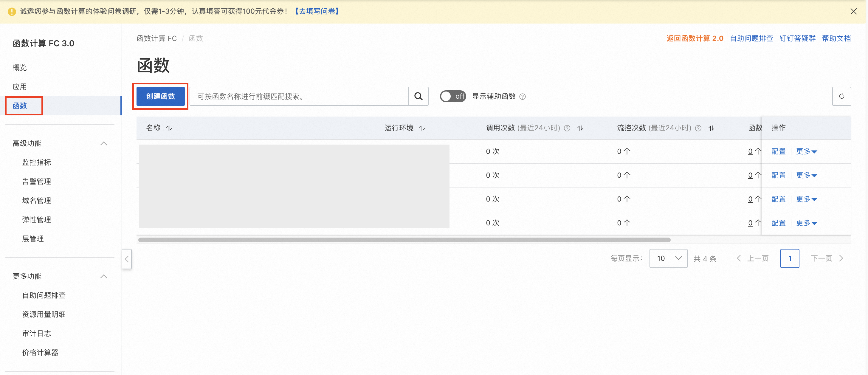Click 去填写问卷 survey link
The height and width of the screenshot is (375, 868).
pyautogui.click(x=317, y=11)
